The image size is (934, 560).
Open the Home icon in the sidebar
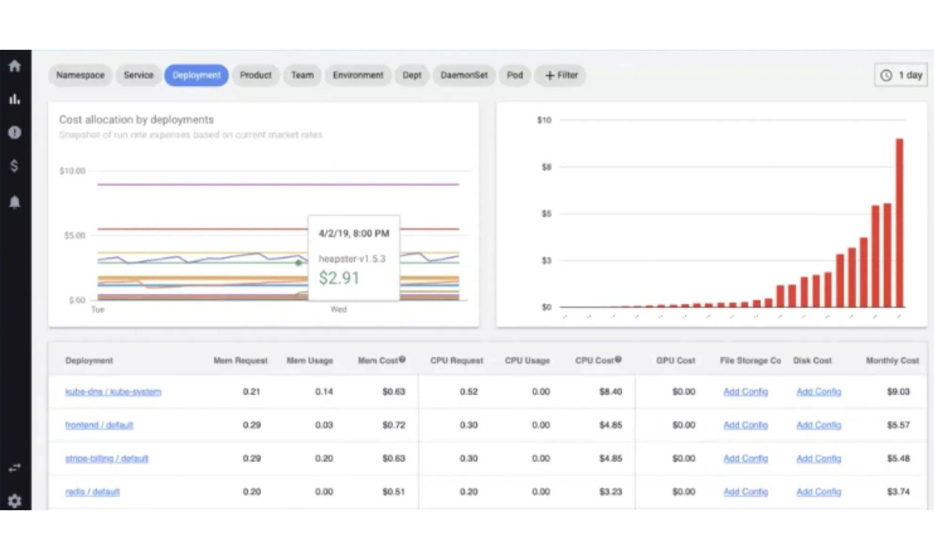pos(15,65)
